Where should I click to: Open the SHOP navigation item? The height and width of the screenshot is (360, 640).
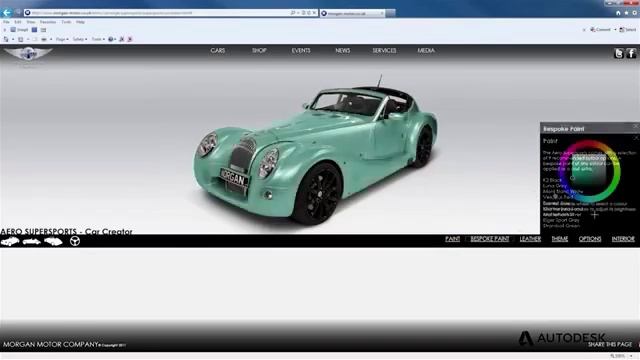click(259, 51)
